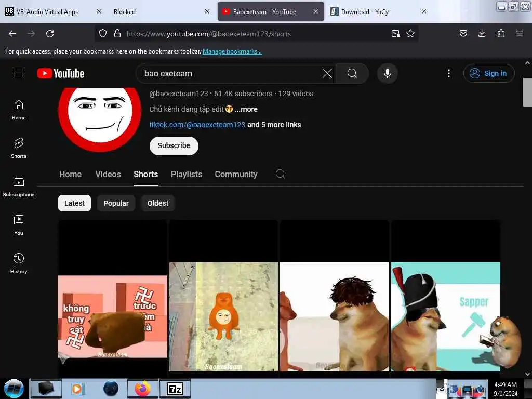532x399 pixels.
Task: Select the Latest sort chip
Action: 75,203
